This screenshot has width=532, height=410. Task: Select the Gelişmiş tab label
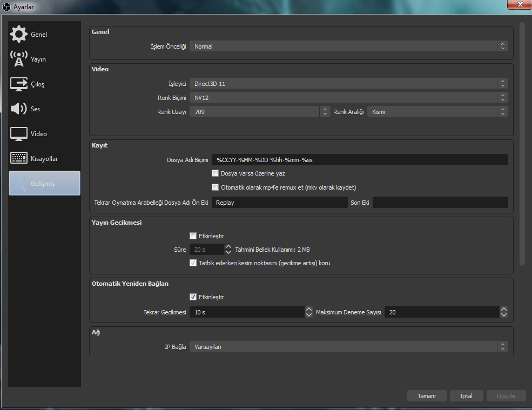tap(43, 184)
